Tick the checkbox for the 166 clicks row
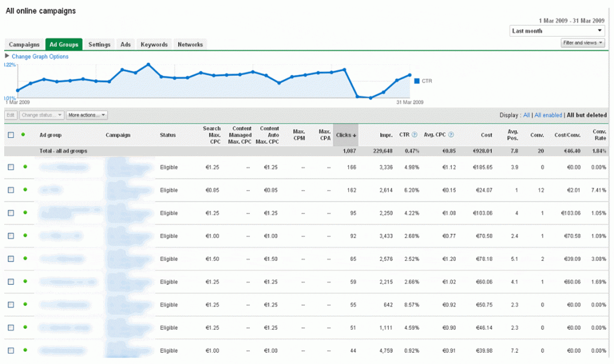The height and width of the screenshot is (364, 614). [x=11, y=167]
